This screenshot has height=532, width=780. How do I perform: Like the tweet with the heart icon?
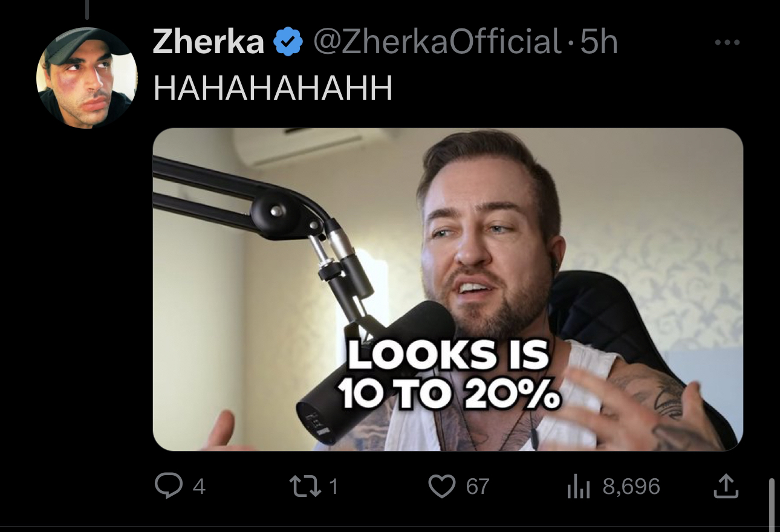(x=441, y=486)
